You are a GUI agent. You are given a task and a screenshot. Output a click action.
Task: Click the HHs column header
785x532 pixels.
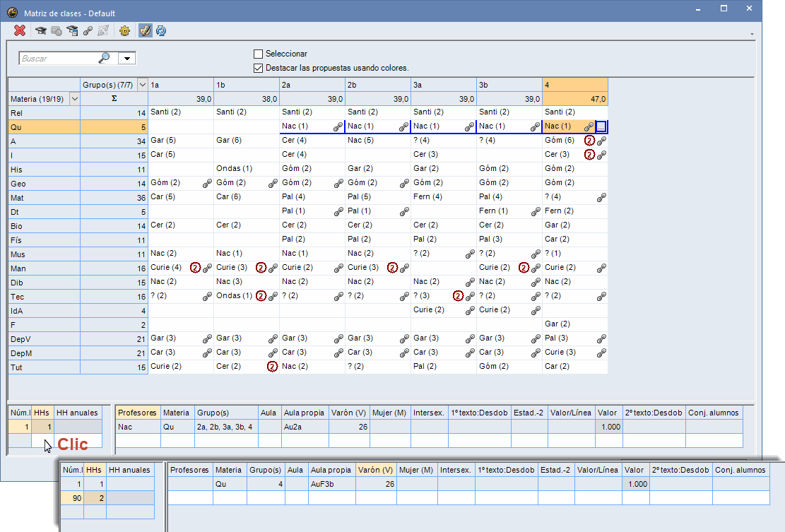(x=42, y=413)
